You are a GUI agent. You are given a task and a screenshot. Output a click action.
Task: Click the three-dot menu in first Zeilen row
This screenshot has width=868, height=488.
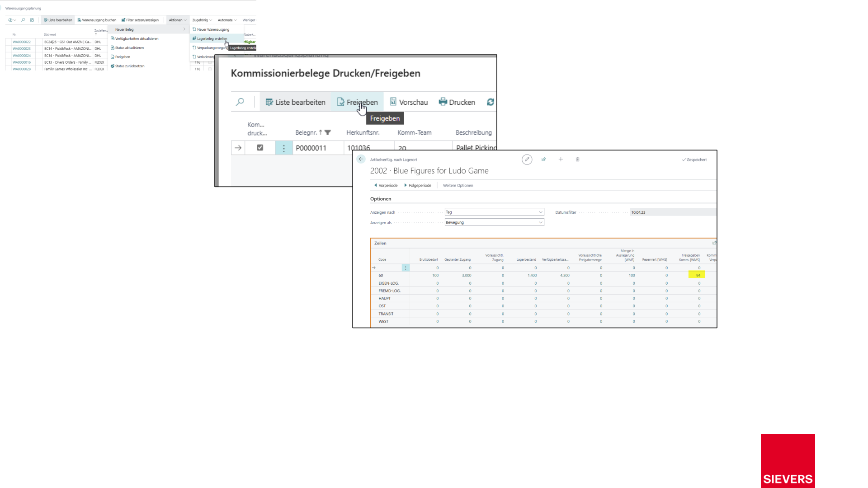click(x=406, y=267)
